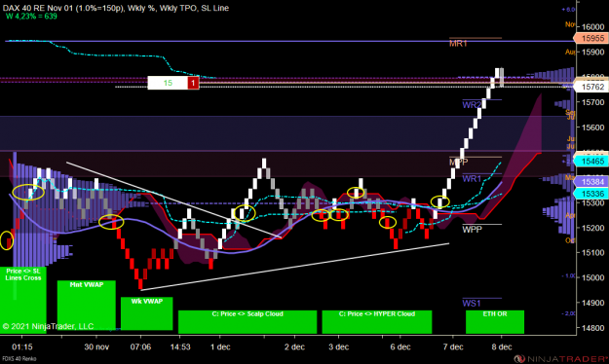Click the 'Price <> SL Lines Cross' green signal box
This screenshot has height=364, width=609.
(23, 300)
